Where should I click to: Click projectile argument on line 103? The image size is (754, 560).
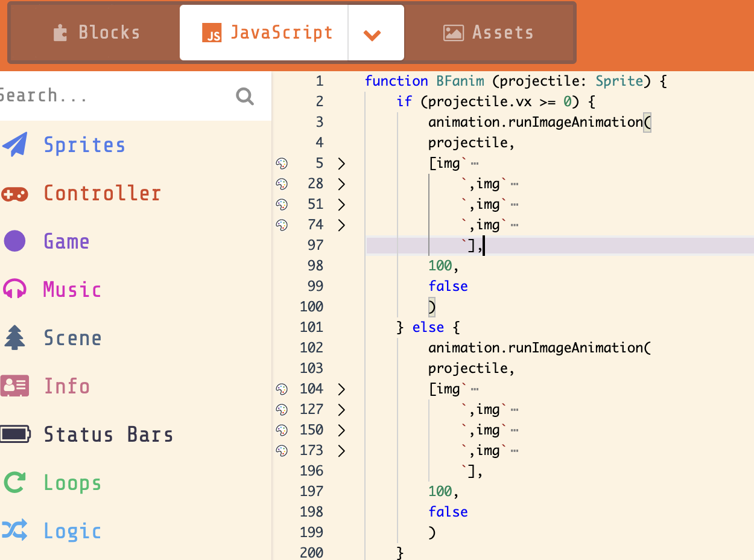click(467, 369)
